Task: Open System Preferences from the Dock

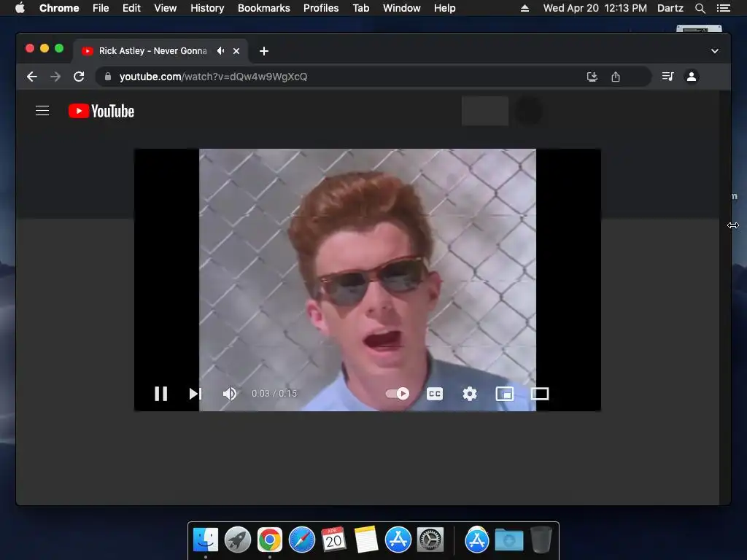Action: (430, 540)
